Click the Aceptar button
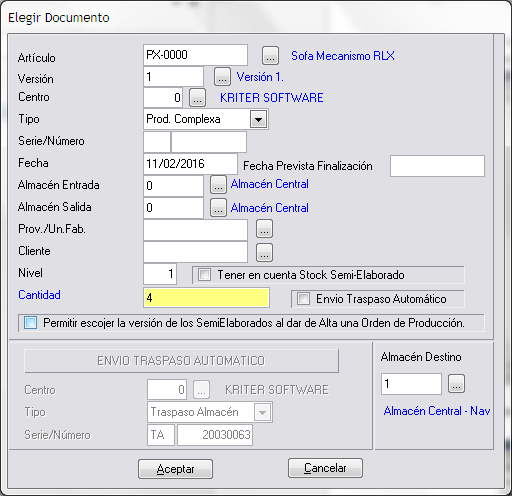 pyautogui.click(x=175, y=469)
